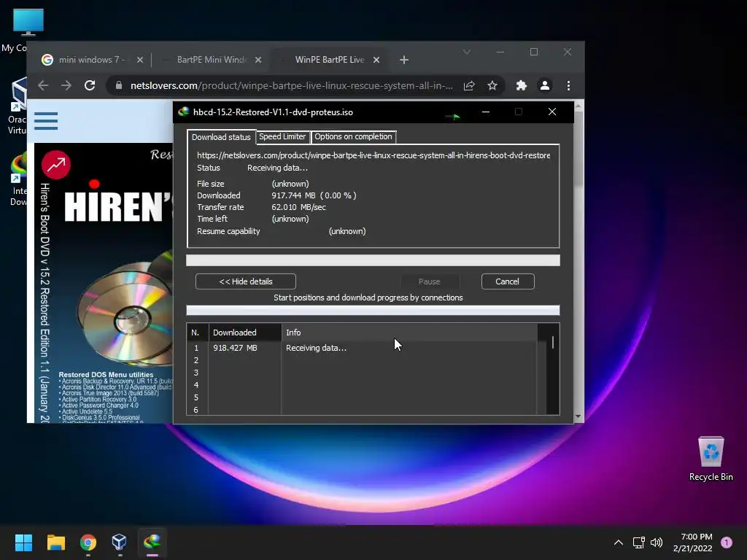The width and height of the screenshot is (747, 560).
Task: Close the 'BartPE Mini Windows' tab
Action: tap(258, 60)
